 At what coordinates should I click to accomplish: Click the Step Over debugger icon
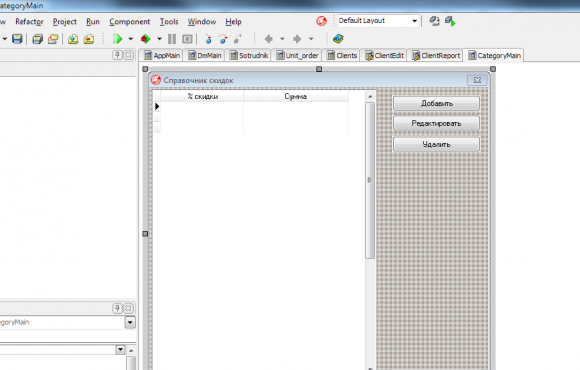coord(223,39)
